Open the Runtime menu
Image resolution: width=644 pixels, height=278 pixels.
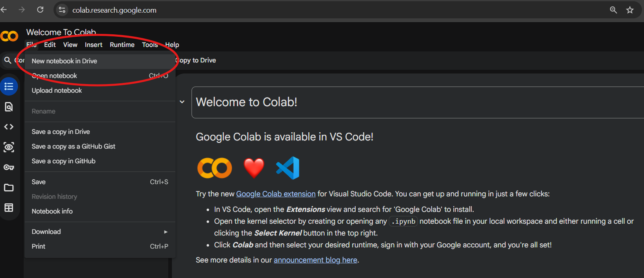[x=122, y=45]
